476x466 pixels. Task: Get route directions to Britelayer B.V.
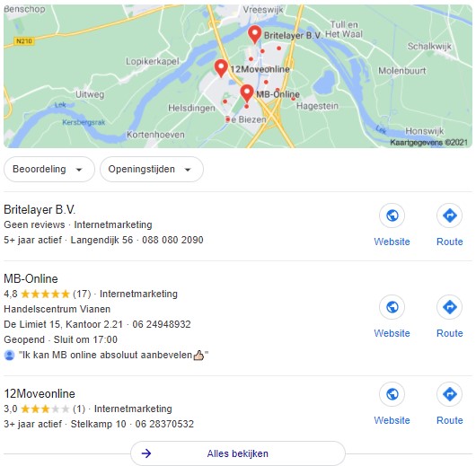tap(449, 215)
